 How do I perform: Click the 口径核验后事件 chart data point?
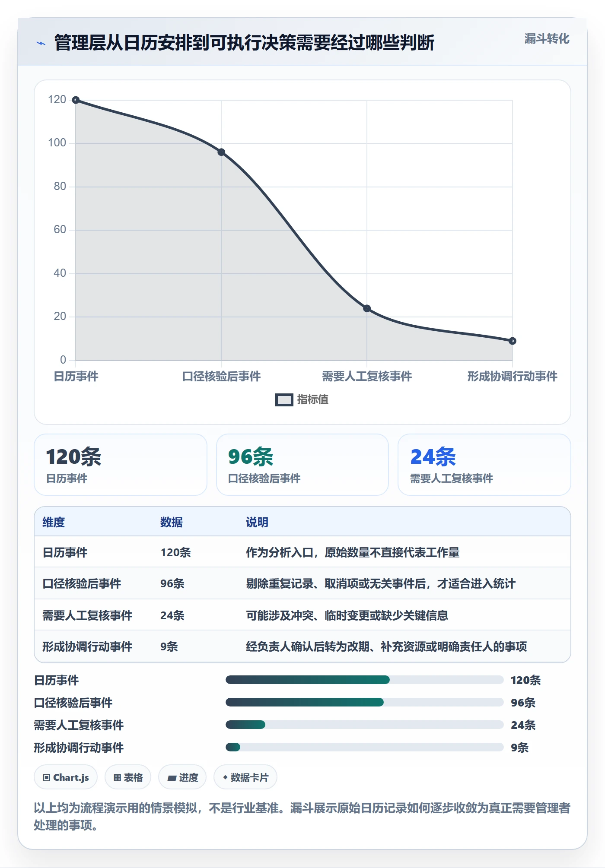click(221, 152)
